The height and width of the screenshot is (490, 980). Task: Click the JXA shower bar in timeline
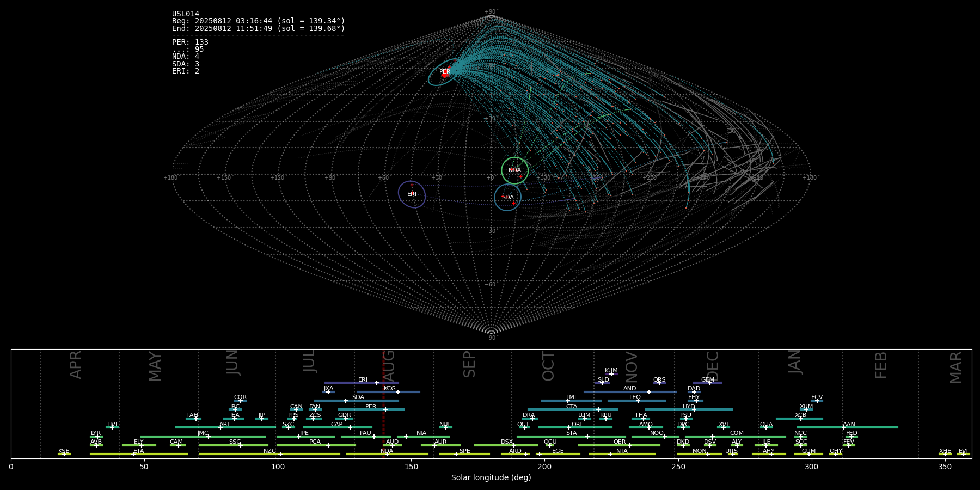328,392
